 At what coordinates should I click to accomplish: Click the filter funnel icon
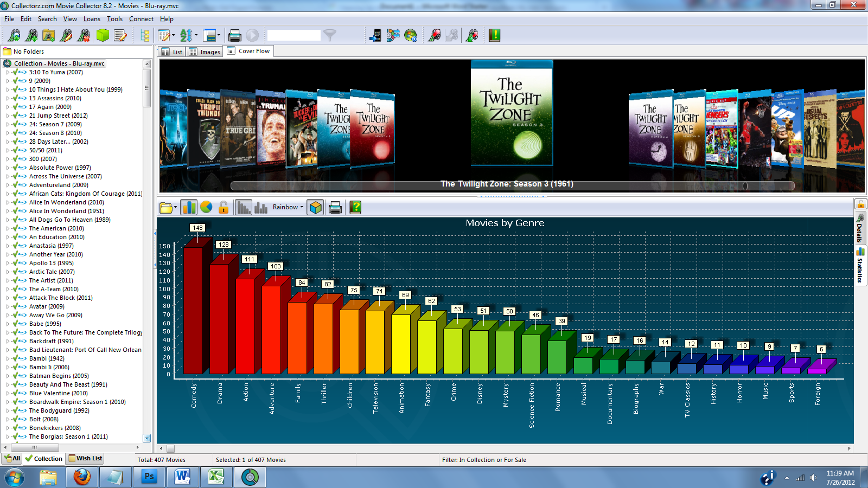point(330,36)
